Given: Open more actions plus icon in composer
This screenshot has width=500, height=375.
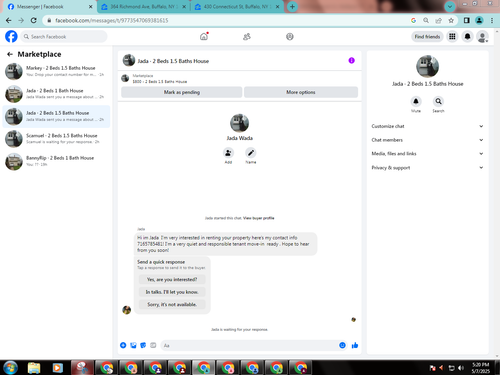Looking at the screenshot, I should pos(123,345).
